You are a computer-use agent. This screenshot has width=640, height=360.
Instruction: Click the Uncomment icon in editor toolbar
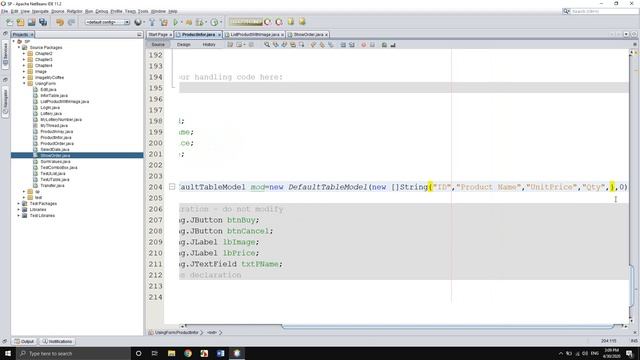click(x=393, y=45)
